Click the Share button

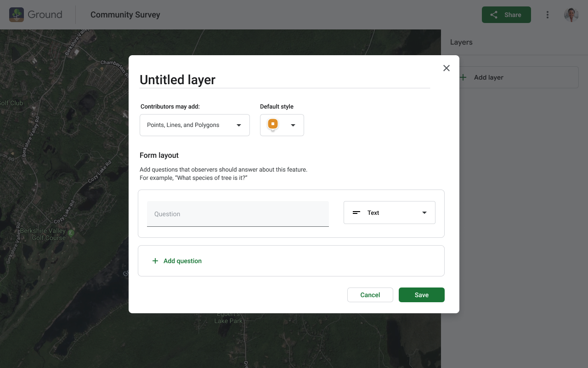coord(506,14)
